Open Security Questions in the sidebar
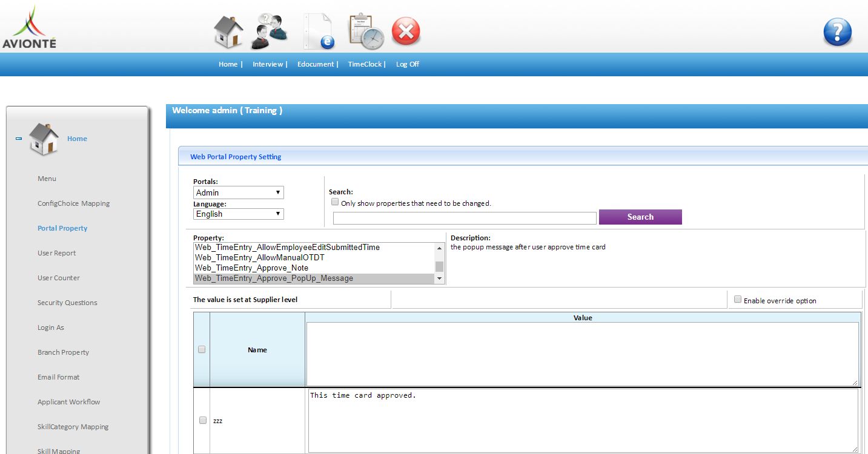 point(67,303)
